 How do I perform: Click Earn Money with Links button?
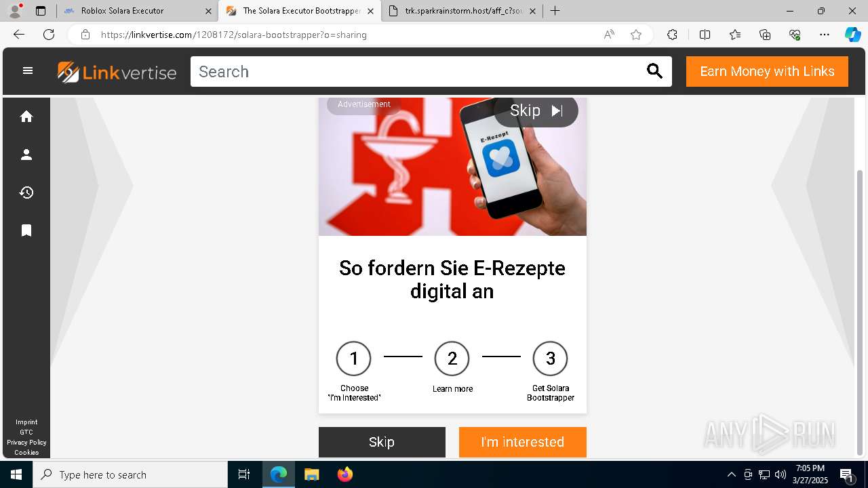coord(767,72)
